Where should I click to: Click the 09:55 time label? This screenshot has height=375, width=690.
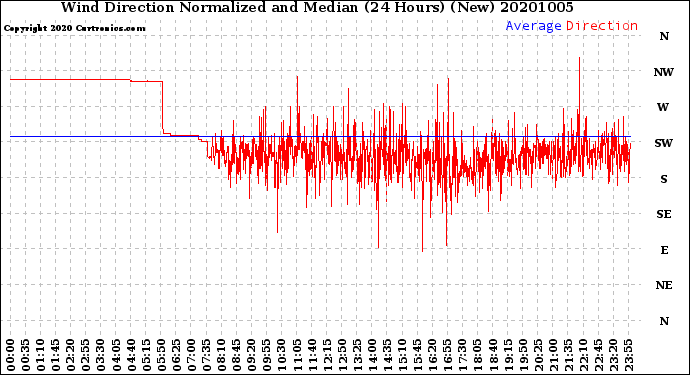tap(267, 355)
